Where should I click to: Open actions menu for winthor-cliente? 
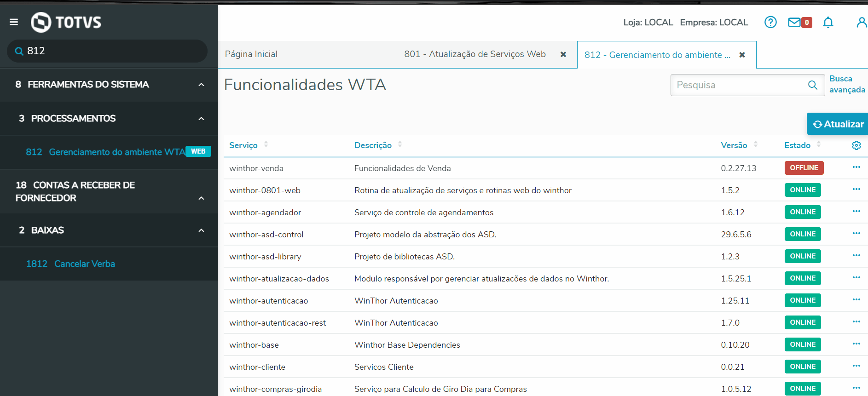point(856,366)
